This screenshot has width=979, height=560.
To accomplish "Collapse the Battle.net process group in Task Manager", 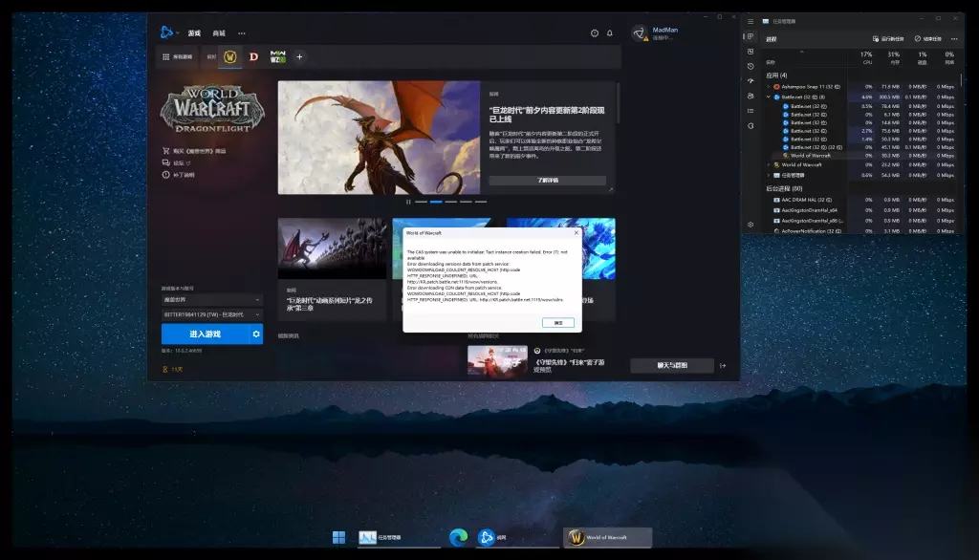I will coord(768,97).
